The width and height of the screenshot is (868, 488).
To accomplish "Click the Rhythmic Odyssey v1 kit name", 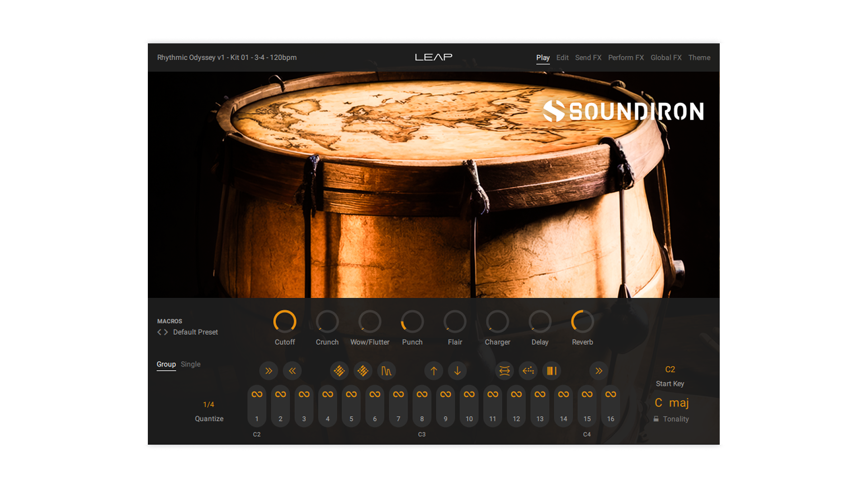I will [227, 57].
